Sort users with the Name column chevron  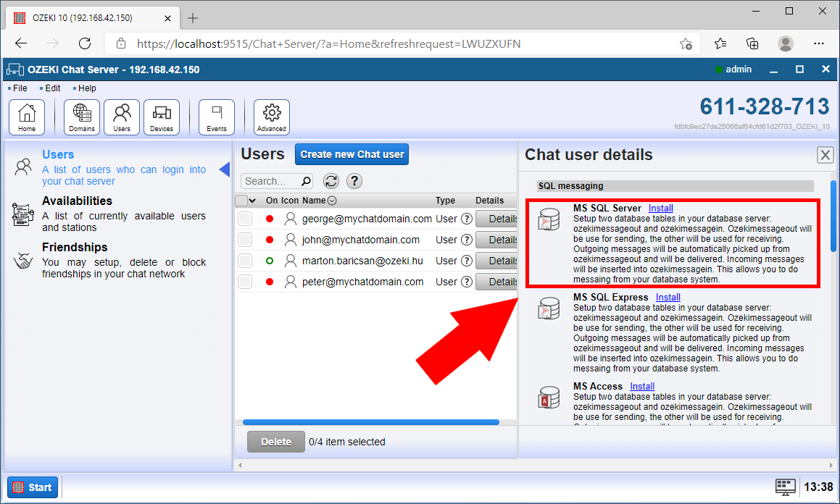332,201
